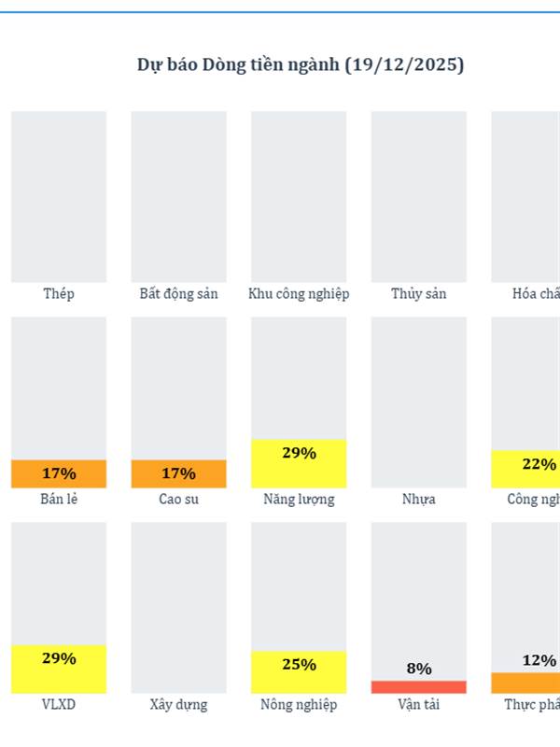
Task: Click the Xây dựng sector gauge
Action: 178,608
